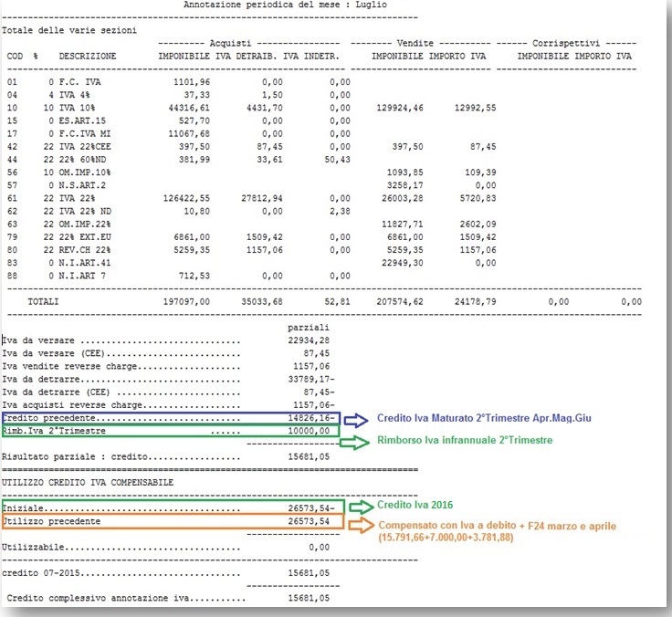Click the Iva da versare amount 22934,28
The height and width of the screenshot is (617, 672).
coord(309,340)
